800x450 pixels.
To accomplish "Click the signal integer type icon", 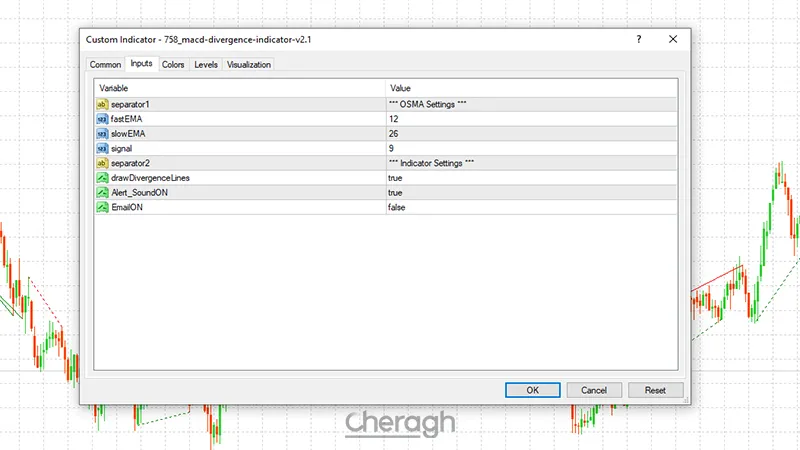I will [102, 148].
